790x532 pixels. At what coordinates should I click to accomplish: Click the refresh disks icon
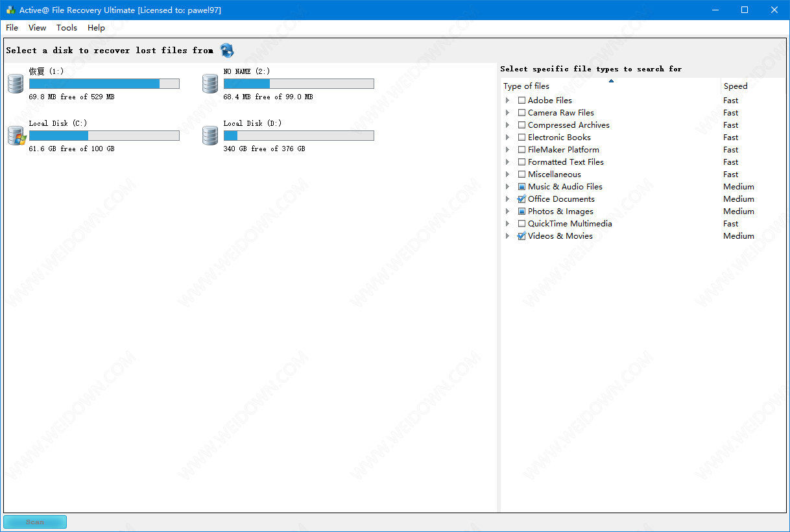click(227, 51)
